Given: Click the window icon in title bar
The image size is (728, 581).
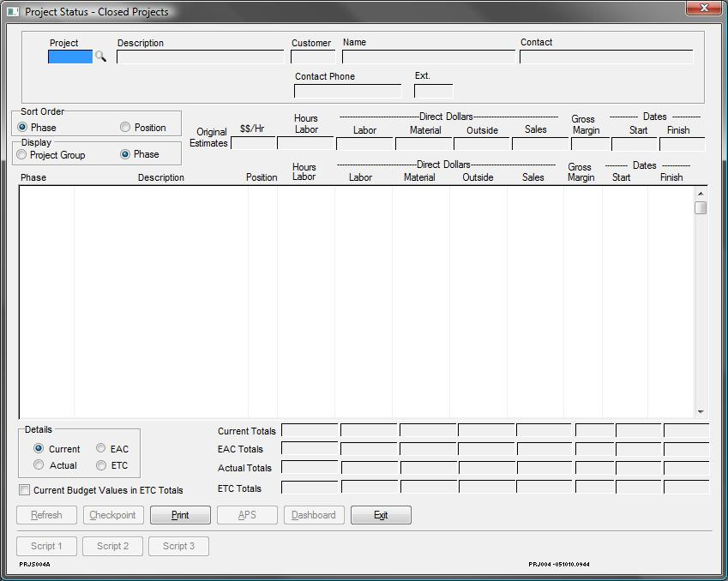Looking at the screenshot, I should [x=13, y=12].
